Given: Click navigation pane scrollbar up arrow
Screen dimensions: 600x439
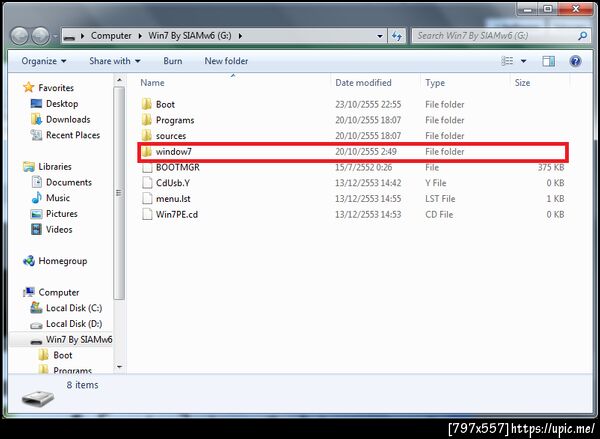Looking at the screenshot, I should tap(119, 80).
